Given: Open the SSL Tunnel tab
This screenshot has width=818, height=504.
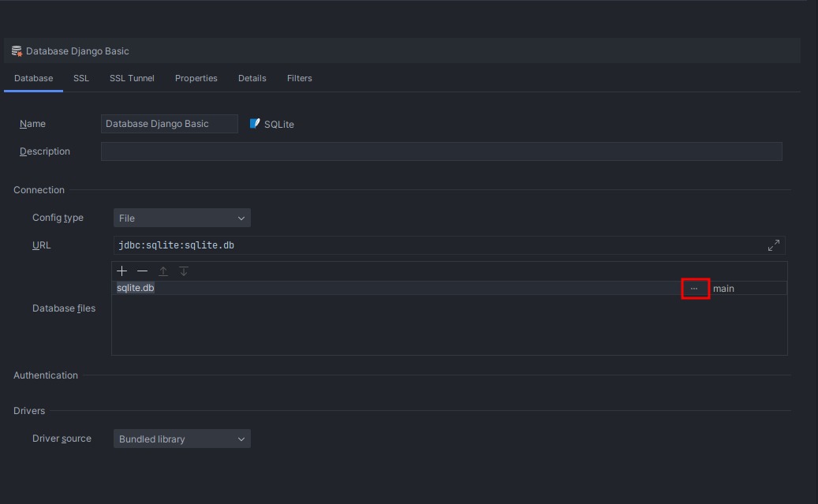Looking at the screenshot, I should 132,78.
